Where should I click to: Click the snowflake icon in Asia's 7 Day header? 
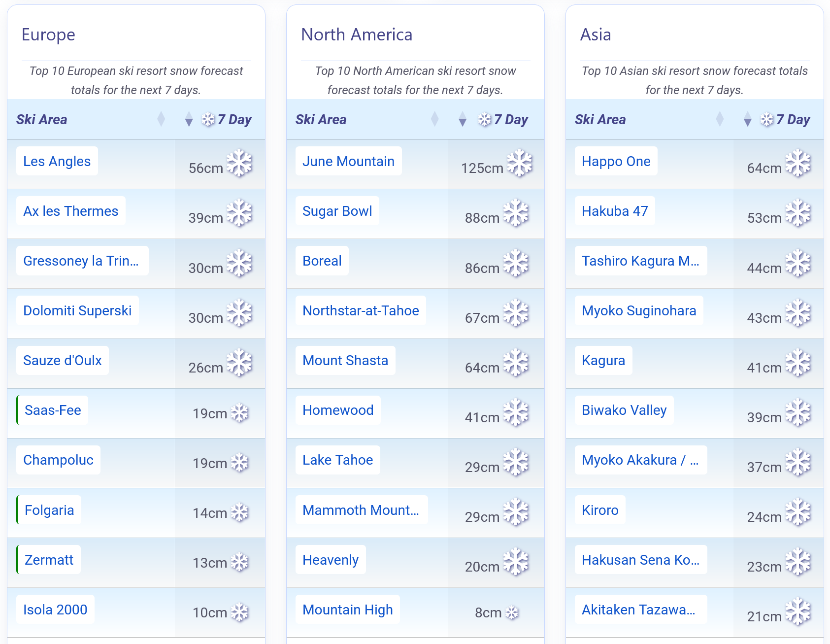click(767, 120)
